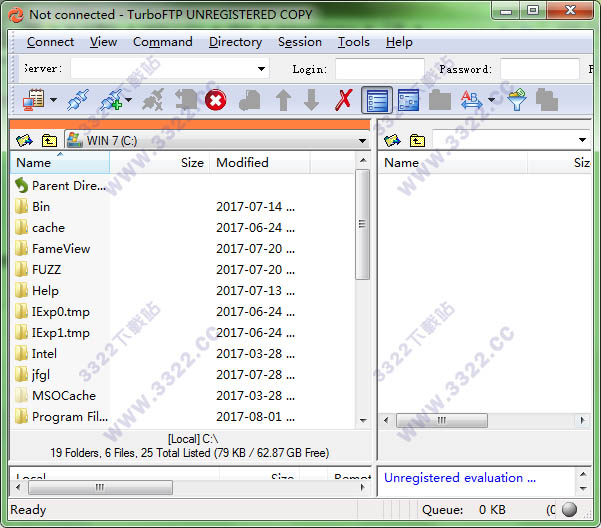Click the Upload up-arrow icon
601x528 pixels.
click(283, 100)
